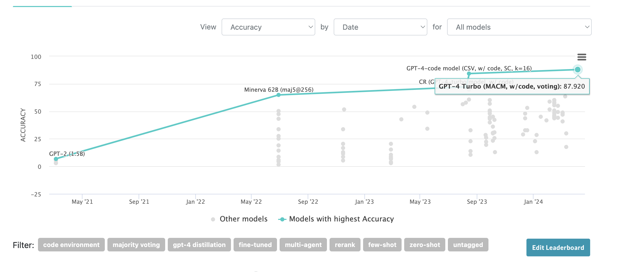Click the Edit Leaderboard button

[558, 248]
